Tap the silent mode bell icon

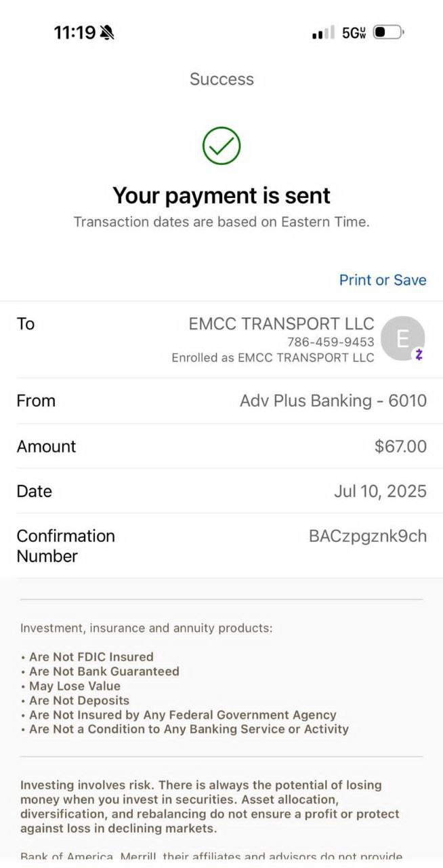pyautogui.click(x=107, y=32)
